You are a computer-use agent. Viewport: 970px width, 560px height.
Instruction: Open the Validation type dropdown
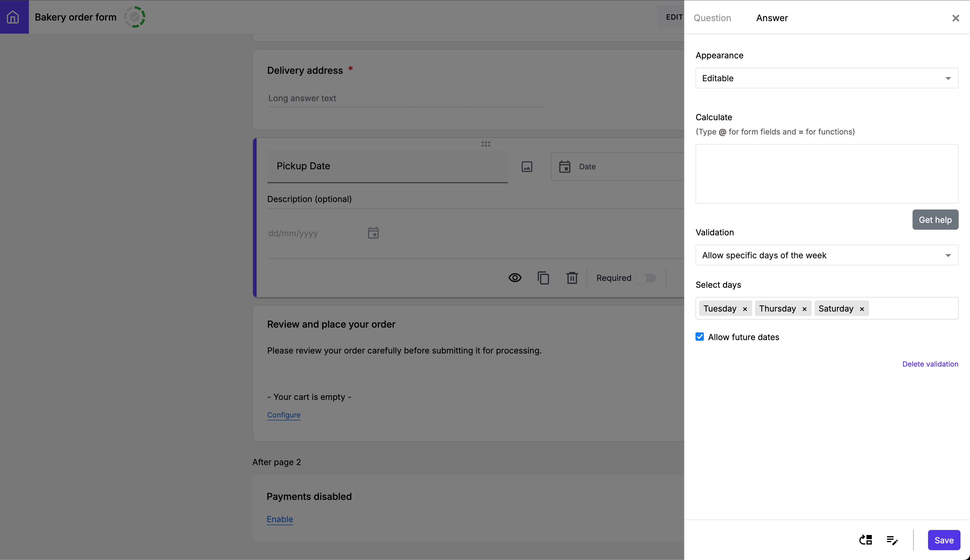(826, 255)
